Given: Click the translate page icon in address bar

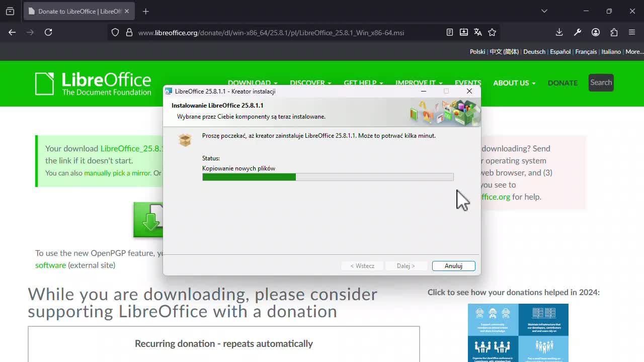Looking at the screenshot, I should pos(478,32).
